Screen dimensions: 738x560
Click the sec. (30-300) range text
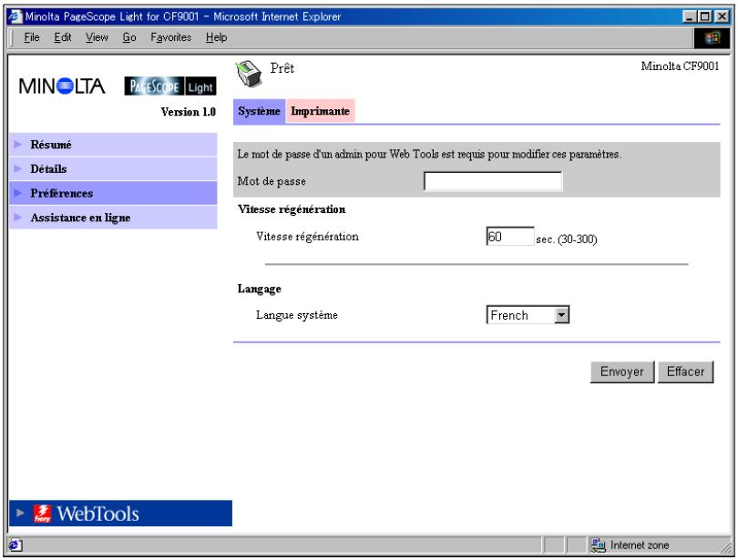[567, 239]
